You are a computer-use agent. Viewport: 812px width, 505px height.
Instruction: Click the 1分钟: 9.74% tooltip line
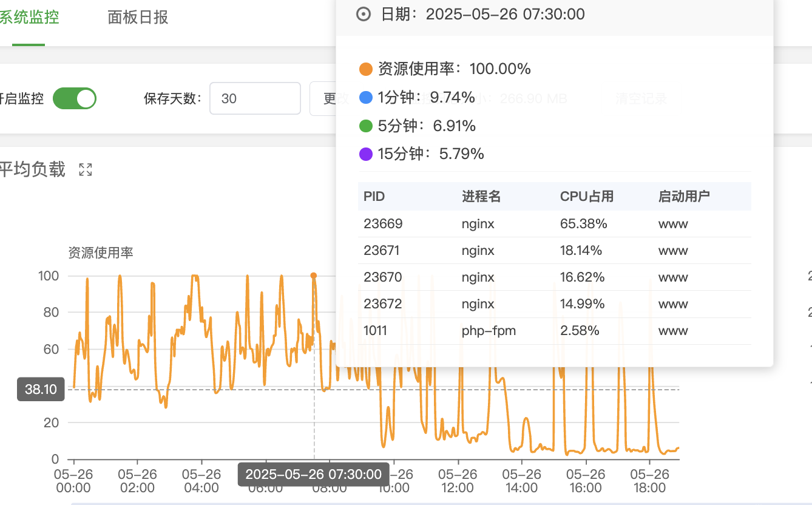426,97
